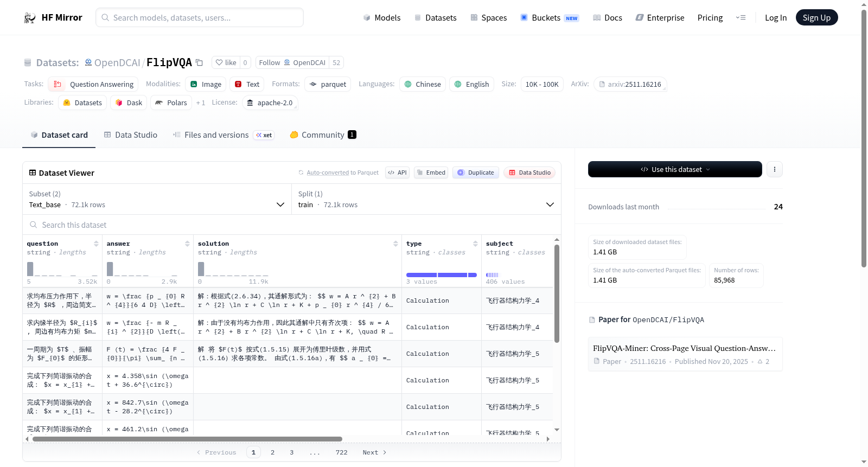Click the Dask library tag
868x467 pixels.
point(129,103)
